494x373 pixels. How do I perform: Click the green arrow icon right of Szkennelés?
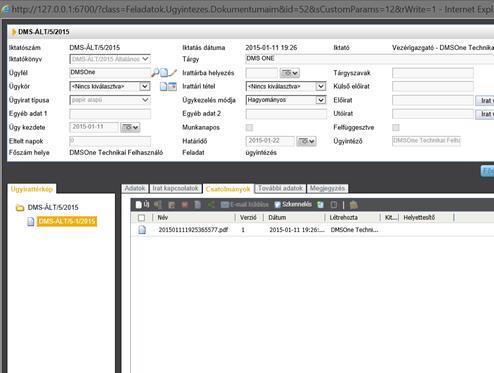click(320, 205)
